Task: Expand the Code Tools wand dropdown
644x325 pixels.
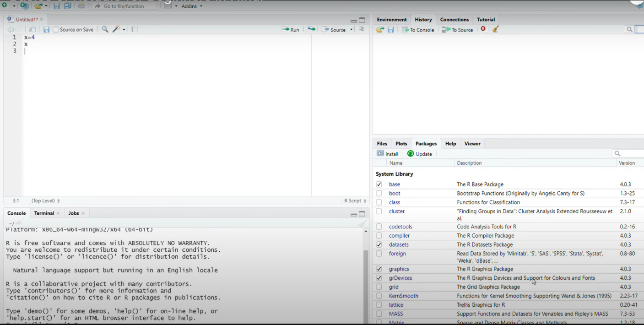Action: tap(124, 30)
